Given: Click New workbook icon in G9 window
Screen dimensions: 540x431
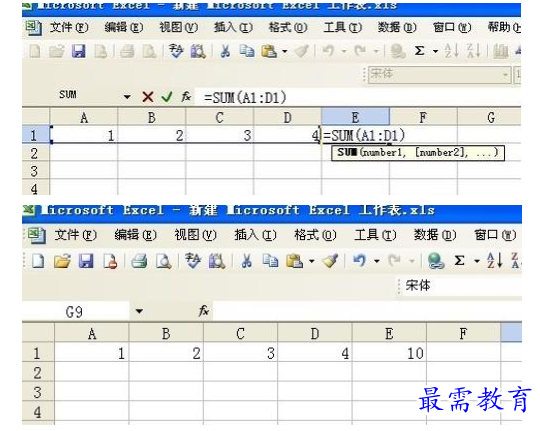Looking at the screenshot, I should 38,261.
